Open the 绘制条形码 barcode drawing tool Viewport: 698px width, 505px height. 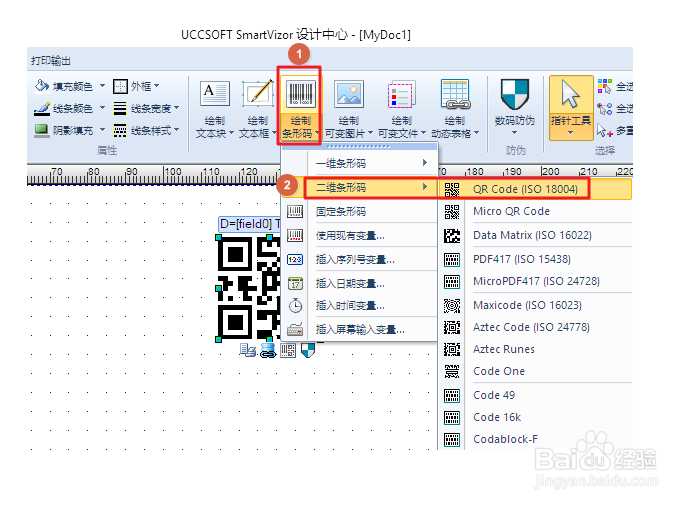point(299,107)
